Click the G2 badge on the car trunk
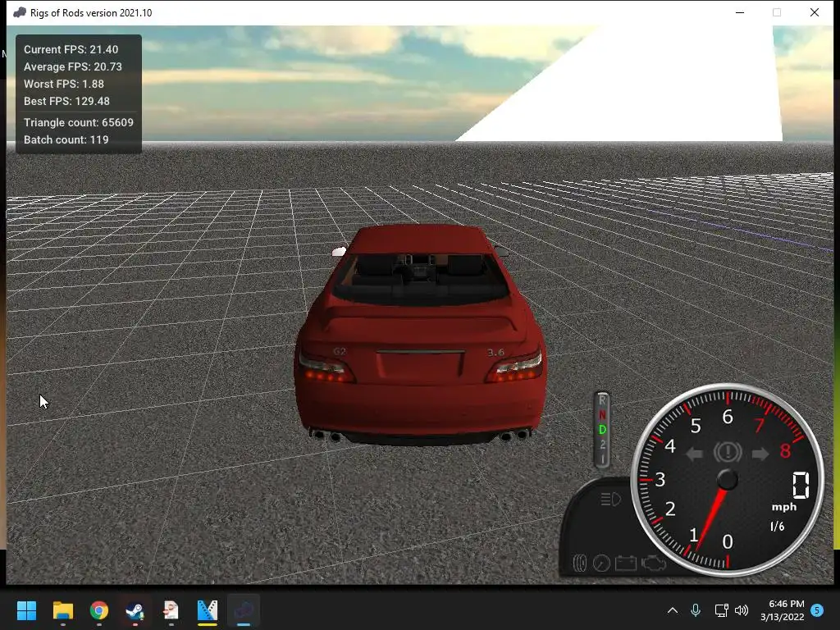 (x=340, y=351)
